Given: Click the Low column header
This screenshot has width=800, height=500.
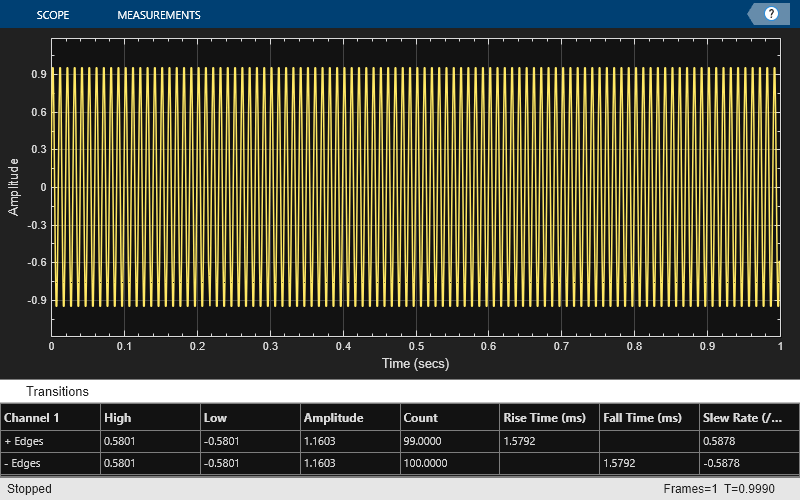Looking at the screenshot, I should tap(251, 418).
